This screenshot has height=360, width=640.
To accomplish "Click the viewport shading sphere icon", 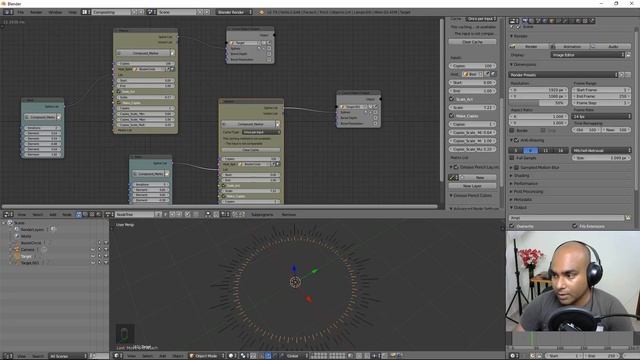I will point(231,356).
